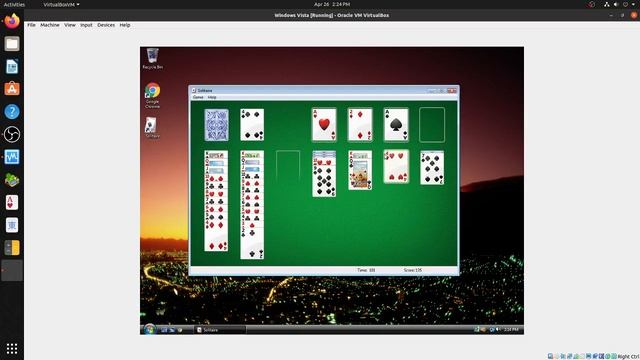The image size is (640, 360).
Task: Select the black 7 in rightmost tableau column
Action: pyautogui.click(x=432, y=168)
